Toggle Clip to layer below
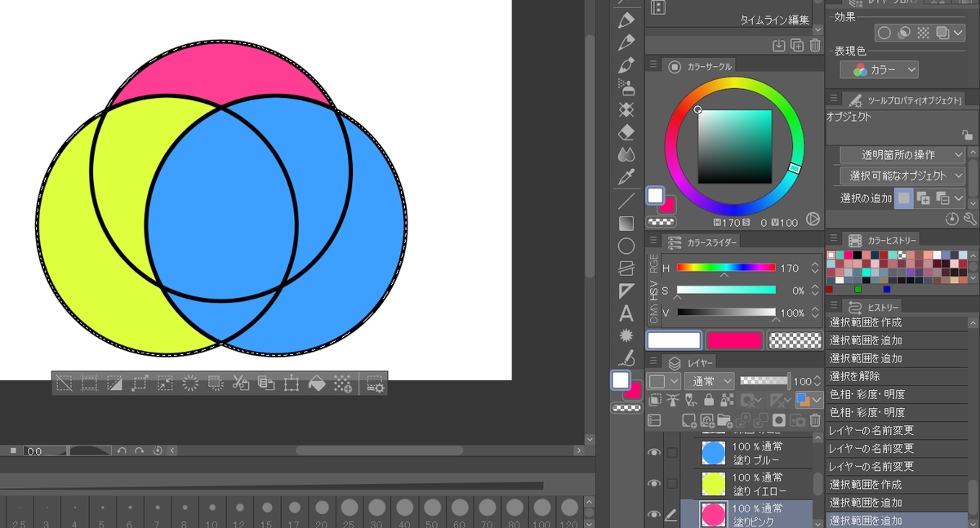Screen dimensions: 980x528 pyautogui.click(x=654, y=400)
